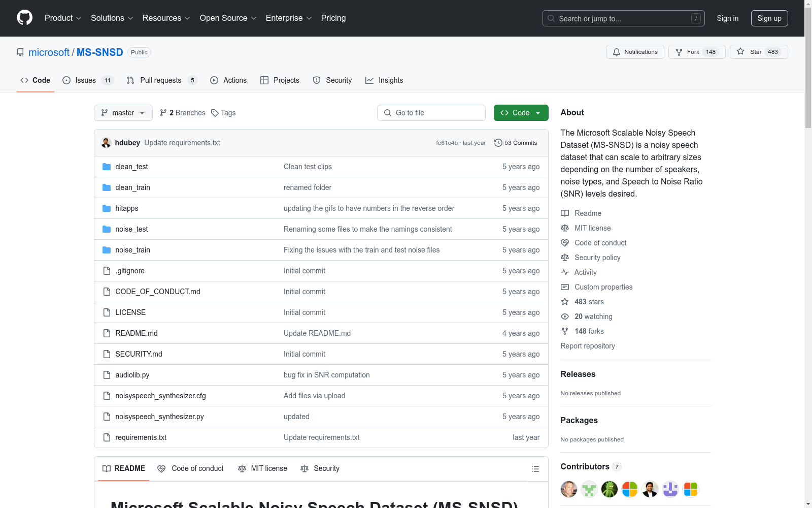Open the noisyspeech_synthesizer.py file

[159, 417]
